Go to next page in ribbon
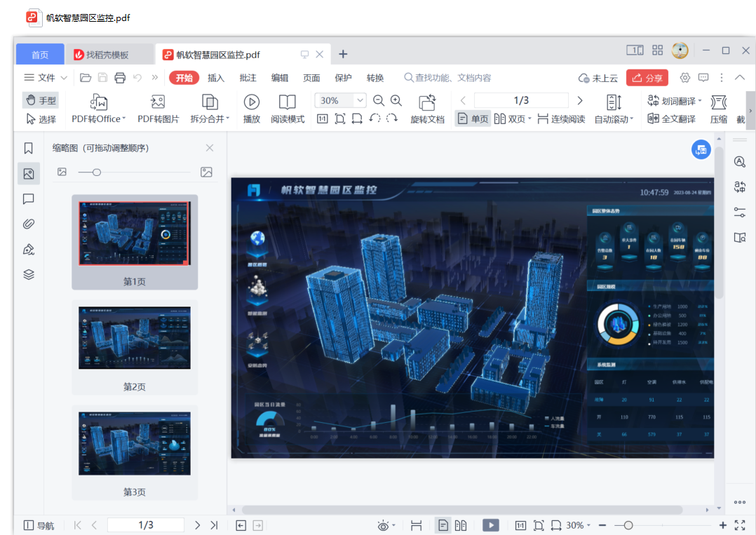756x535 pixels. click(x=580, y=100)
